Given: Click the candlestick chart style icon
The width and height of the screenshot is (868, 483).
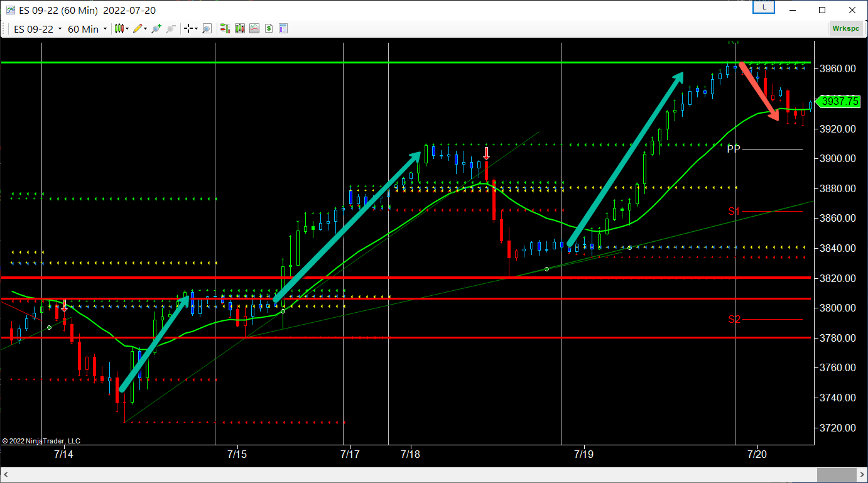Looking at the screenshot, I should 119,29.
